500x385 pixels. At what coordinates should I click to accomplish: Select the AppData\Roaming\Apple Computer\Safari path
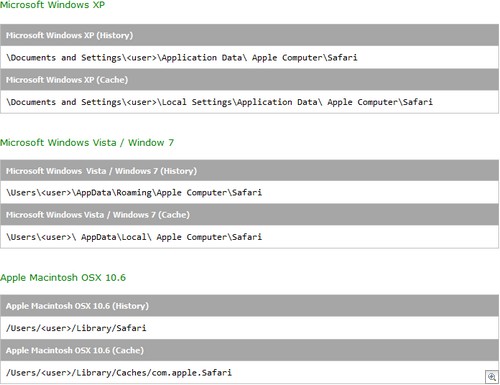134,193
